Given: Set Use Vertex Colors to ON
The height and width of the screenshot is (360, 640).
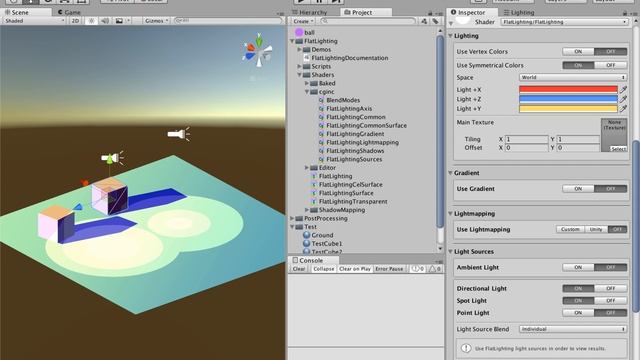Looking at the screenshot, I should click(578, 51).
